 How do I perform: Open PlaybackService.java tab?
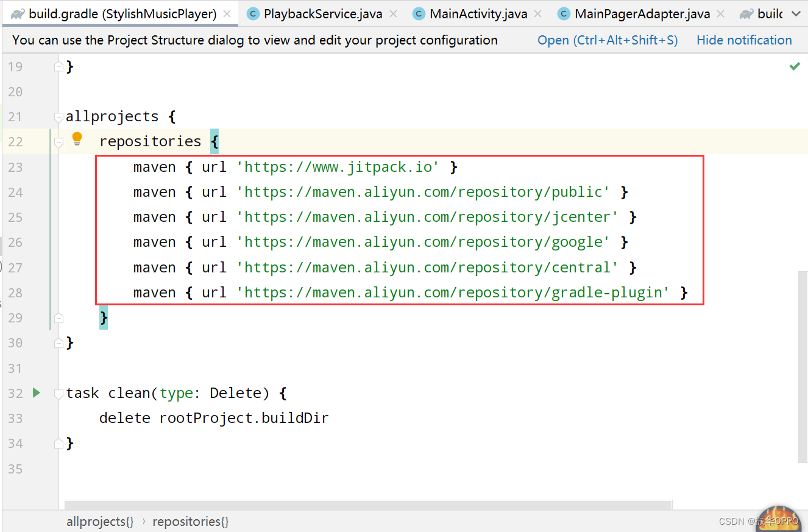(x=323, y=14)
